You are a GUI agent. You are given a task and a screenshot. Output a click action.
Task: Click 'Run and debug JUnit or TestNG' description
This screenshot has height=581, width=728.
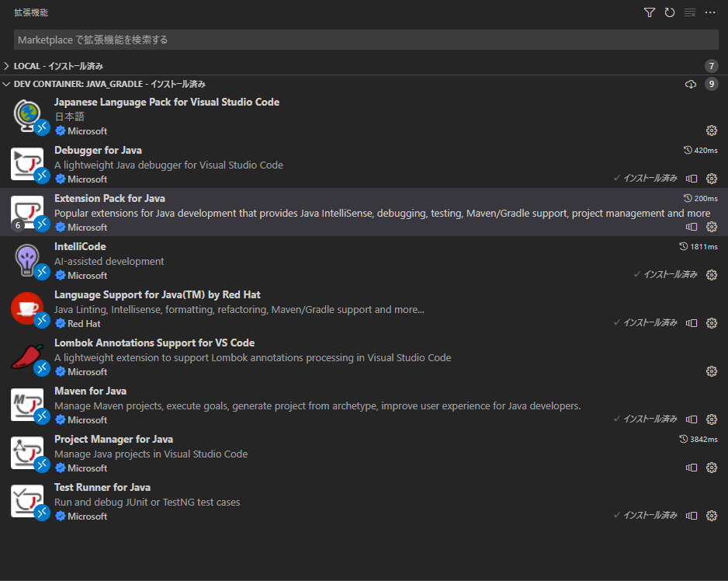pyautogui.click(x=147, y=502)
